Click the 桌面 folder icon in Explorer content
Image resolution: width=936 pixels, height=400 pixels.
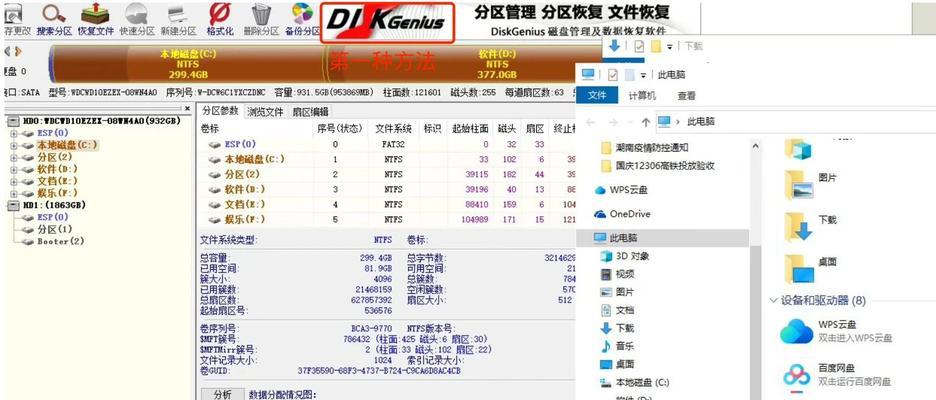(798, 268)
